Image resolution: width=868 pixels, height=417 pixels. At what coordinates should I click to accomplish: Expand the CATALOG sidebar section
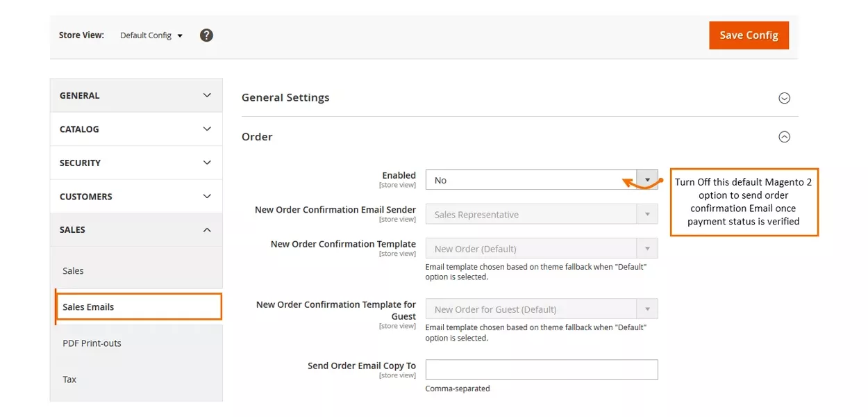[x=136, y=129]
